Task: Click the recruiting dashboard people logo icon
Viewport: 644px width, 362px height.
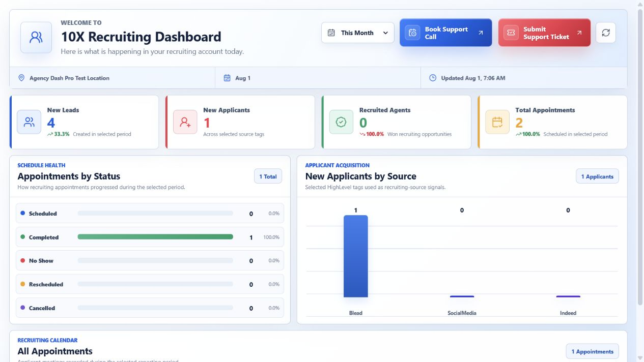Action: click(x=36, y=37)
